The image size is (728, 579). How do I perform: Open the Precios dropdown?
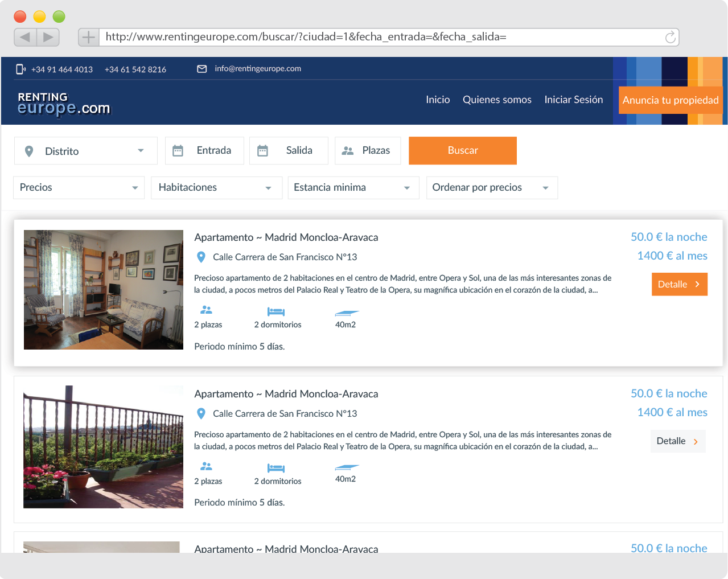[79, 188]
